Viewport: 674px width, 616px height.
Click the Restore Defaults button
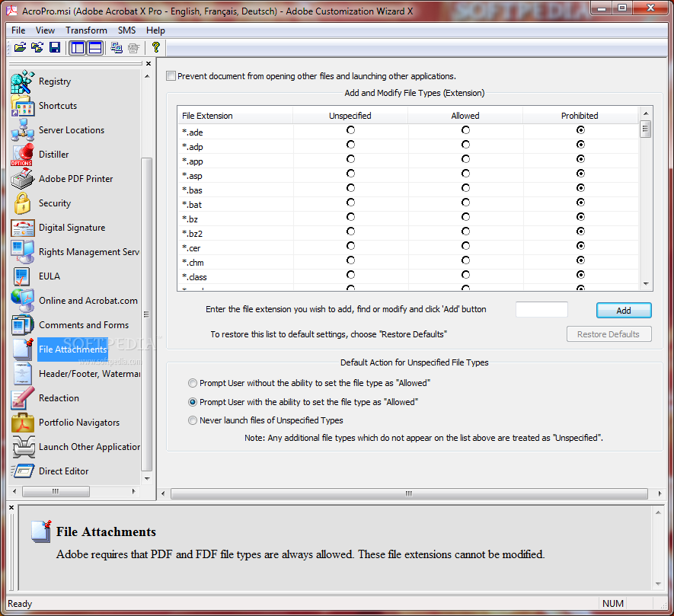click(609, 334)
